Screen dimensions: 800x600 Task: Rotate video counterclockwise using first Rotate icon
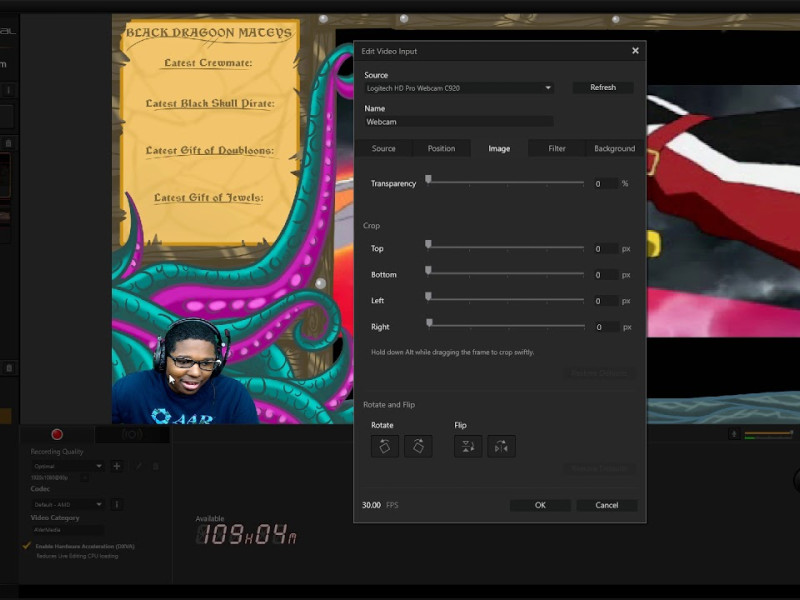pyautogui.click(x=385, y=446)
